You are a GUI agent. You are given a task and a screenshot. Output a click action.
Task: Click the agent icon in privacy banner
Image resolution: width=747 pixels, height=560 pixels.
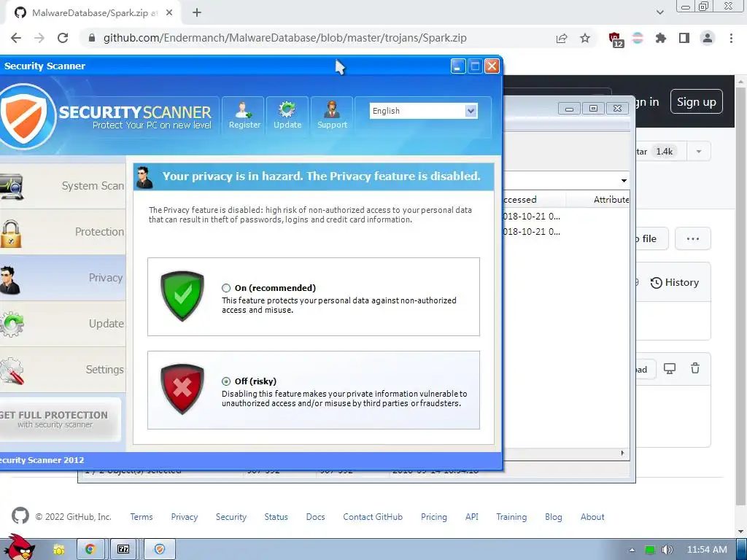tap(145, 177)
